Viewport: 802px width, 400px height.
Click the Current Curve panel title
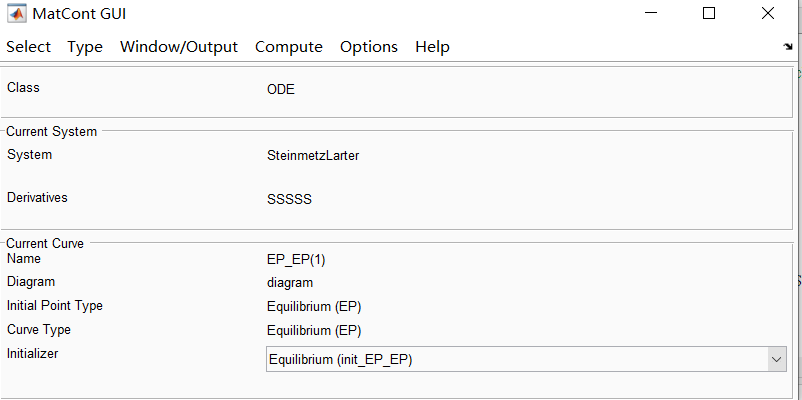(45, 243)
